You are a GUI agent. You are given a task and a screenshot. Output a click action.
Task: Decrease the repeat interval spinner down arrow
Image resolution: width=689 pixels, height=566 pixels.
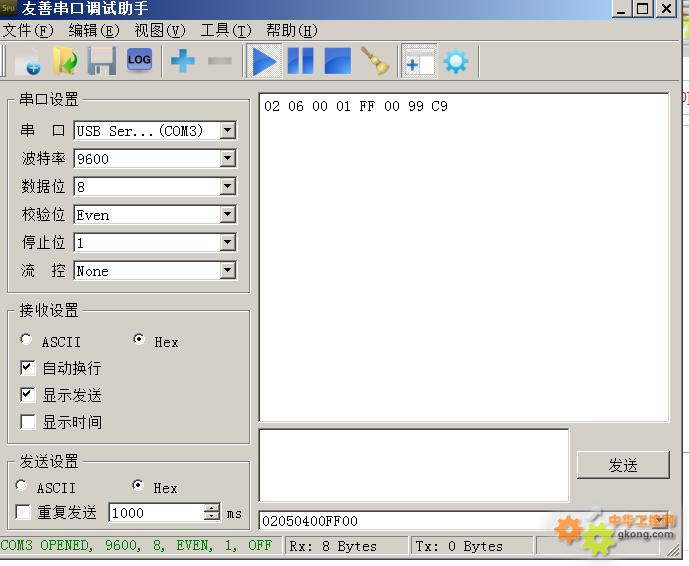pos(212,516)
